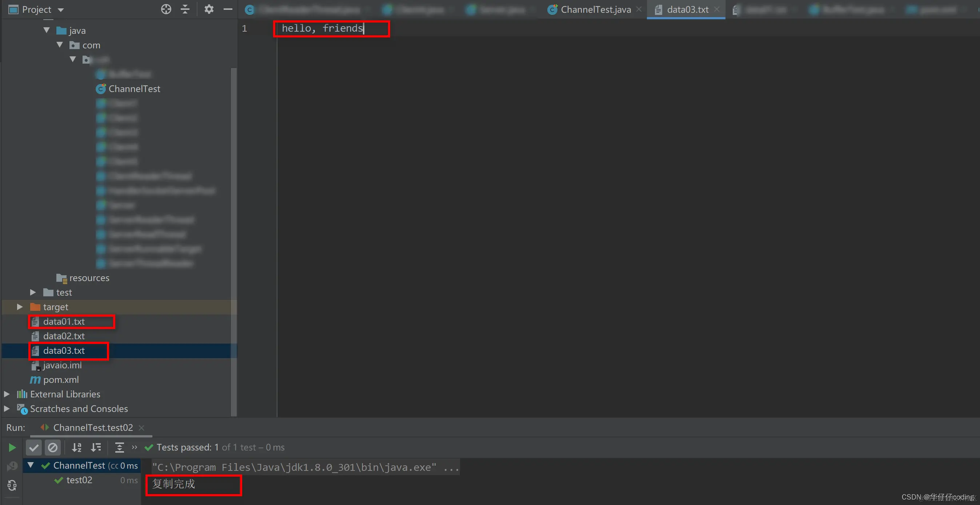Screen dimensions: 980x505
Task: Expand the target folder
Action: 20,307
